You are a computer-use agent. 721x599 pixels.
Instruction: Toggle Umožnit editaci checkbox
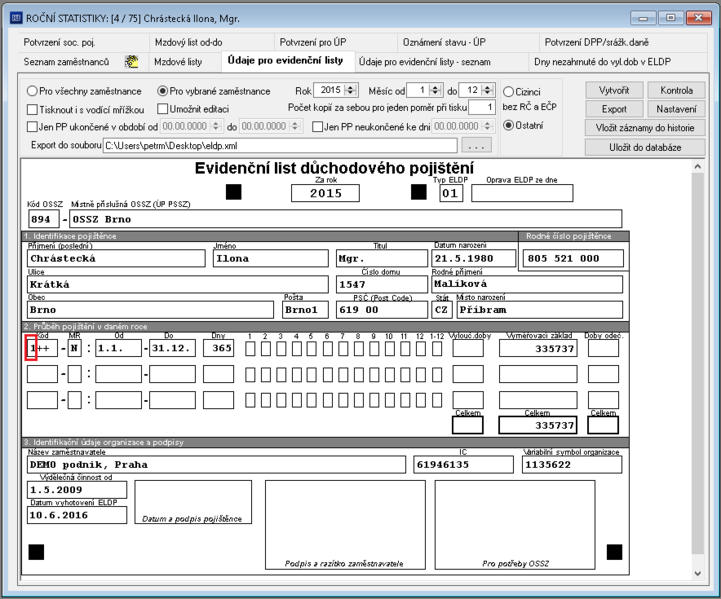[x=162, y=109]
